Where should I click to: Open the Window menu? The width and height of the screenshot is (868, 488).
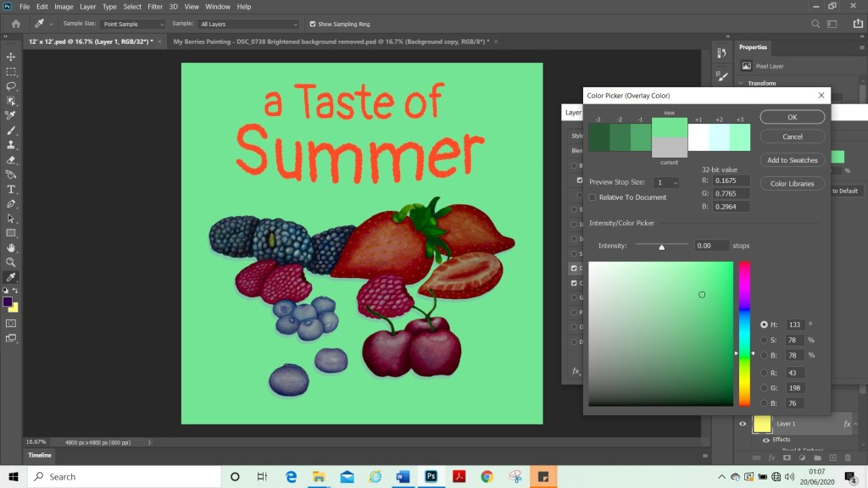tap(218, 7)
